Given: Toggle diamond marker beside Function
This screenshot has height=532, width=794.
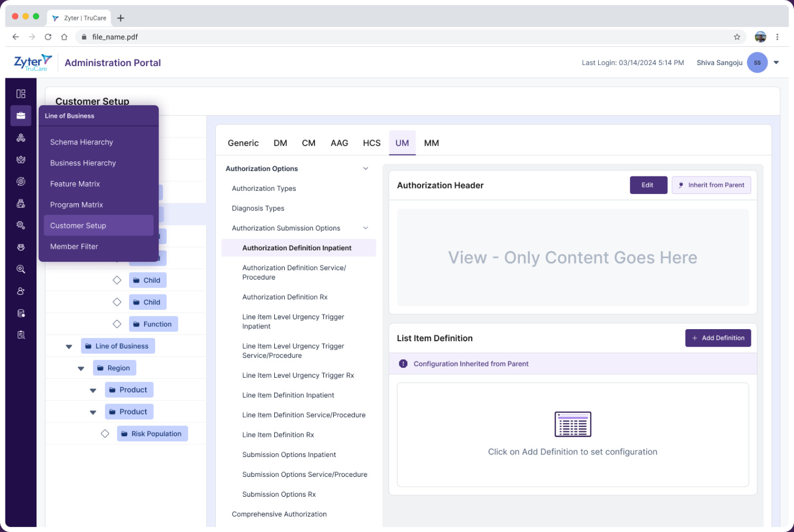Looking at the screenshot, I should coord(117,324).
